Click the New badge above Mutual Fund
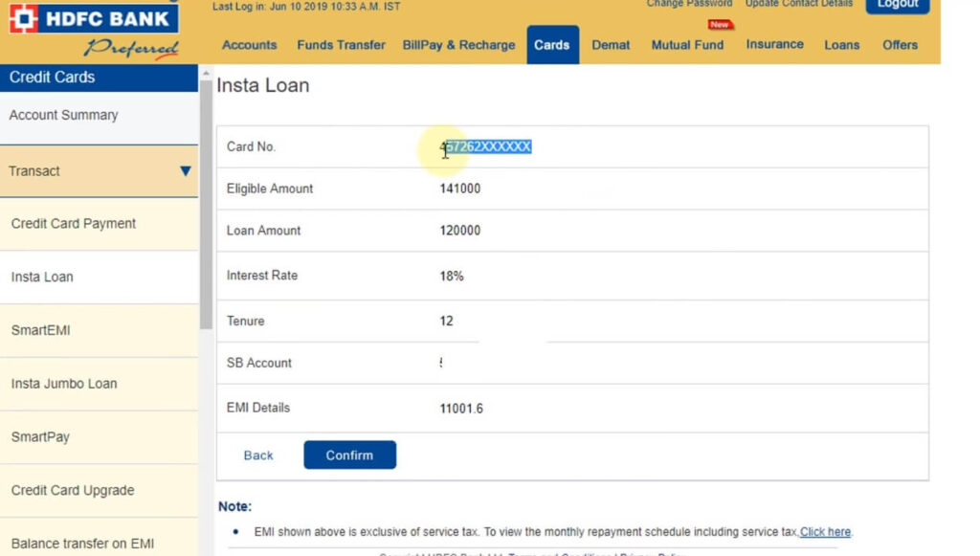Screen dimensions: 980x556 pyautogui.click(x=720, y=24)
